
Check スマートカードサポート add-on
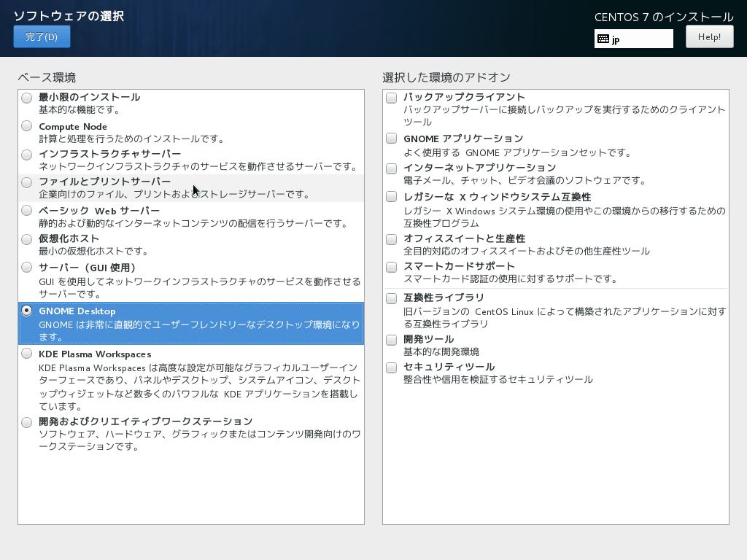391,267
